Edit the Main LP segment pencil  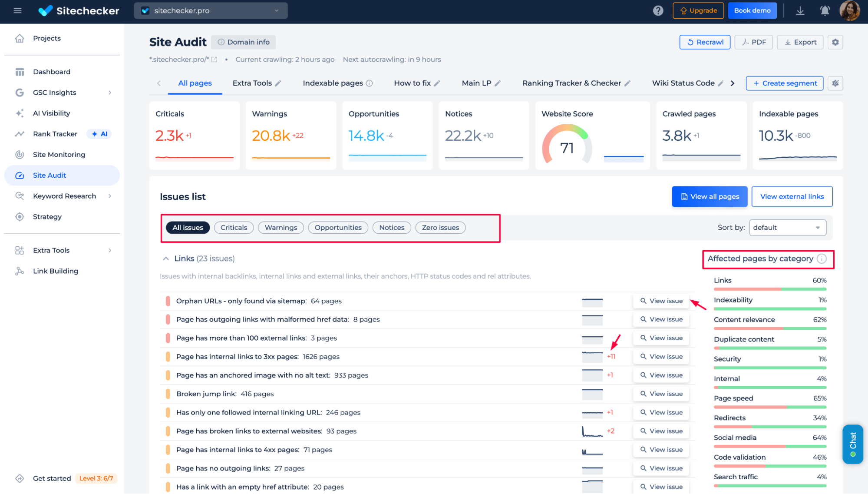click(x=498, y=83)
